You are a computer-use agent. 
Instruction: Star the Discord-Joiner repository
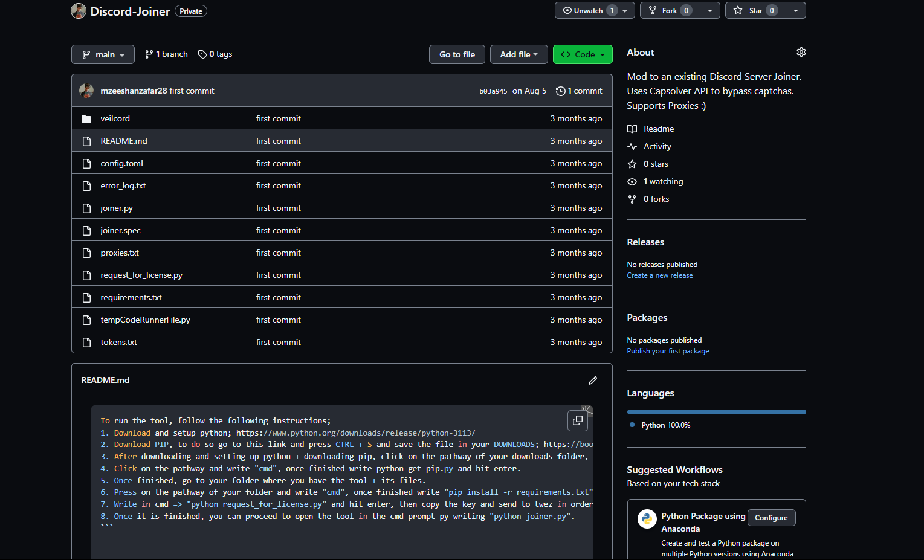point(755,10)
